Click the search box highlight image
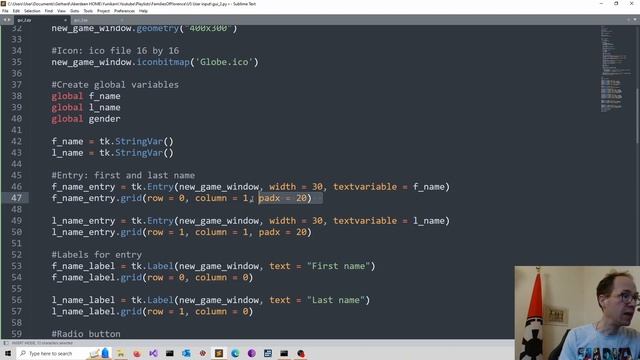 100,353
